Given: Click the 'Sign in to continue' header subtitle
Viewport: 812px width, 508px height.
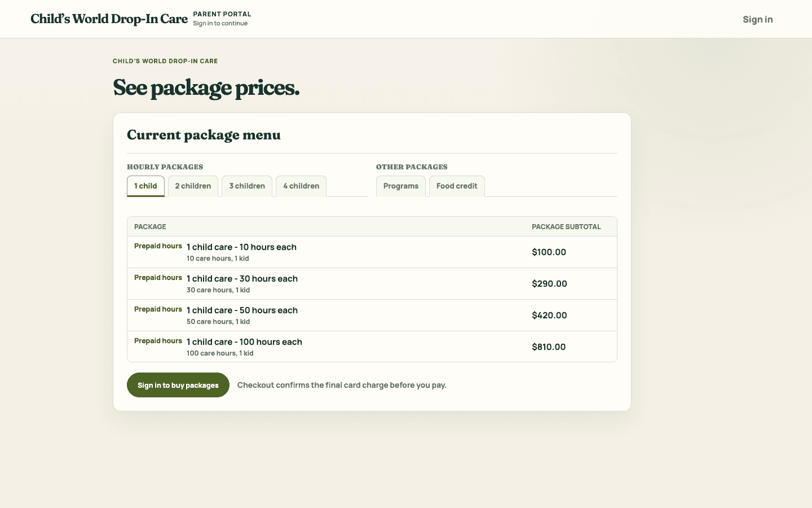Looking at the screenshot, I should click(x=220, y=24).
